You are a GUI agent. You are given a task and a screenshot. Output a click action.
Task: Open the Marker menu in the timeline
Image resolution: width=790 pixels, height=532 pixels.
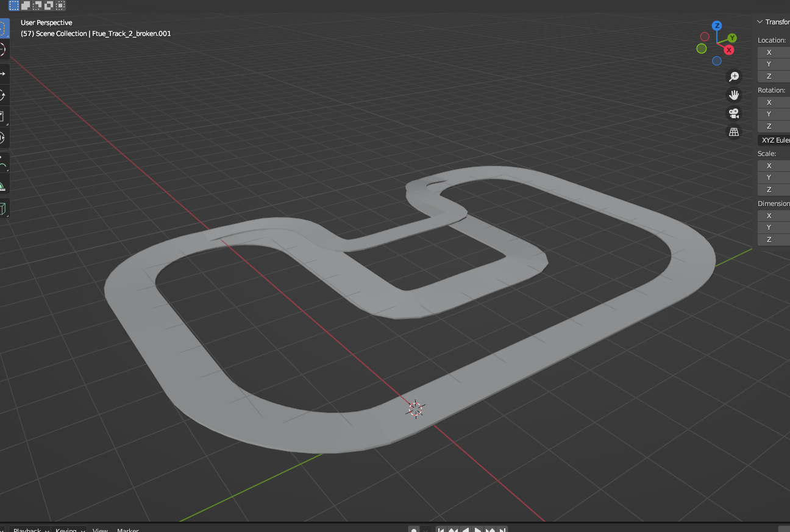tap(127, 530)
